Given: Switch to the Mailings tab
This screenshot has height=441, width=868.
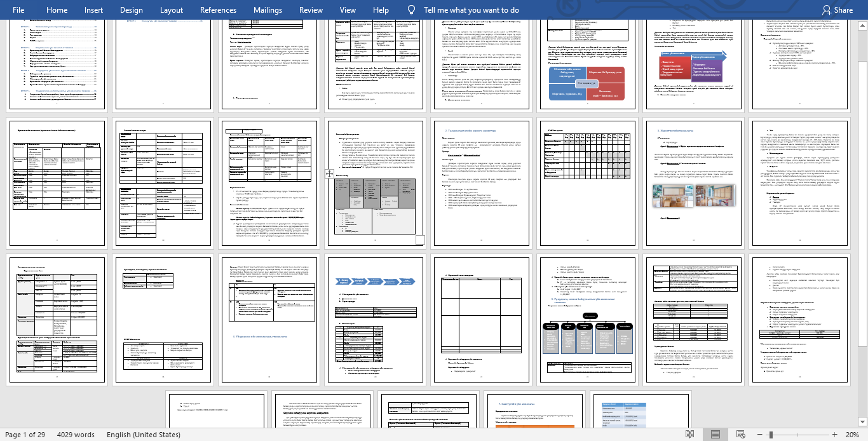Looking at the screenshot, I should coord(268,10).
